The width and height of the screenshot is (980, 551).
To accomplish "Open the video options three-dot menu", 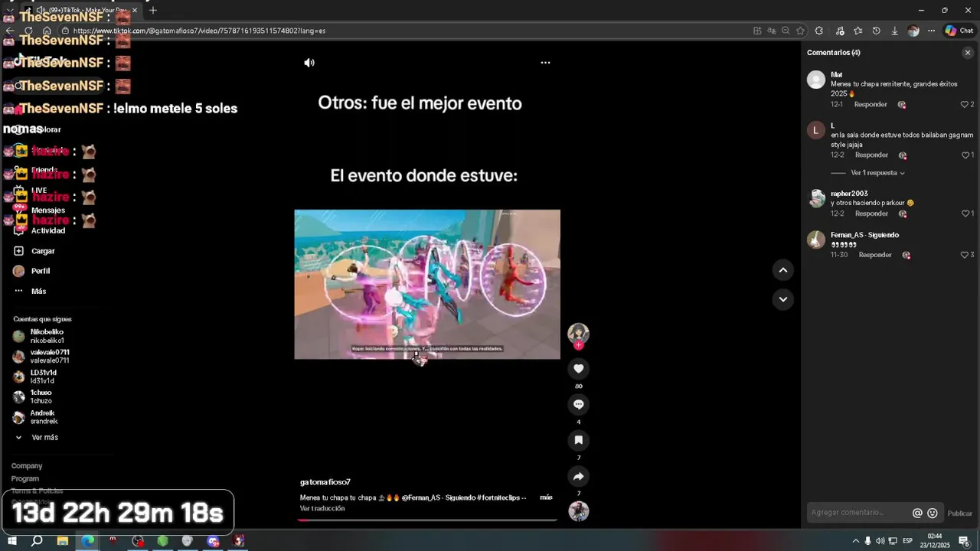I will [545, 63].
